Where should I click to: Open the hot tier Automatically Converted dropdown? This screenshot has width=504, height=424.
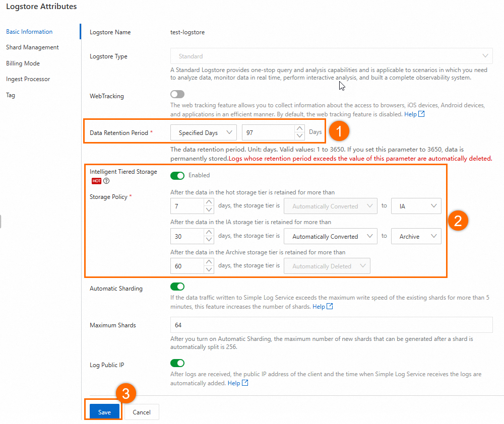pos(331,206)
